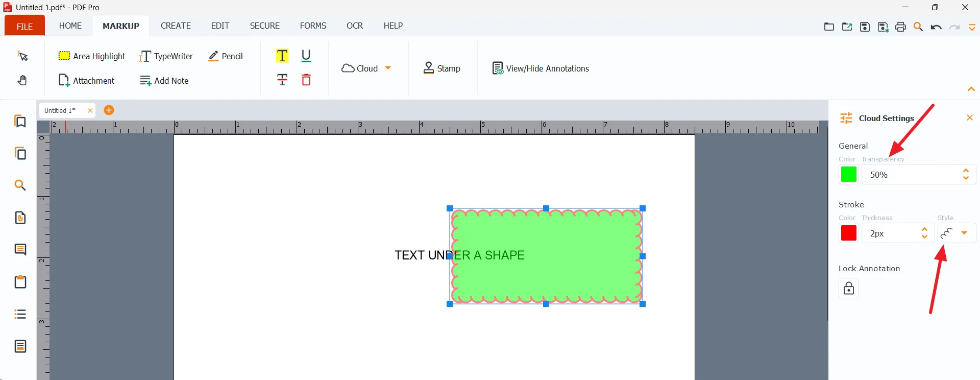Open the quick toolbar customize dropdown
This screenshot has height=380, width=980.
(972, 28)
